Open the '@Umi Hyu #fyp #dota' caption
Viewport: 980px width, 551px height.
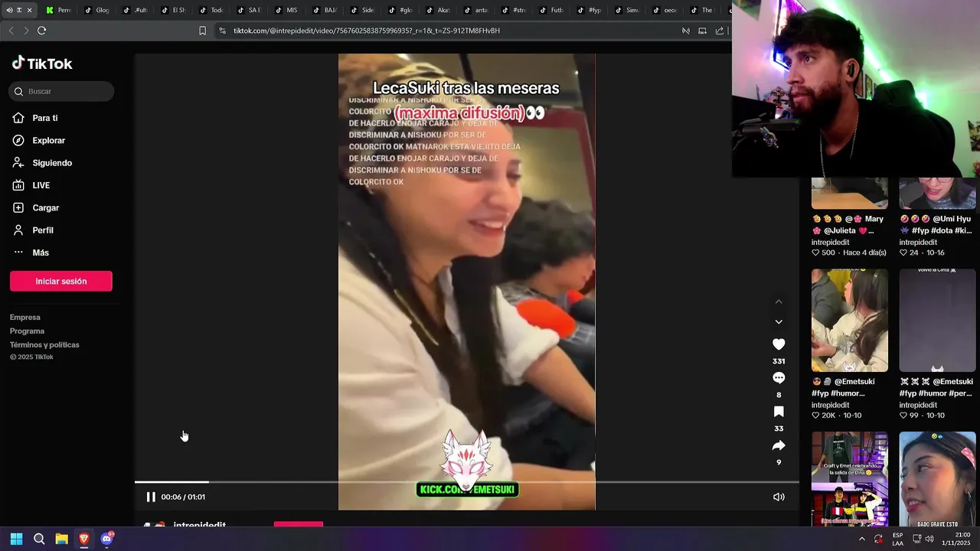click(936, 225)
